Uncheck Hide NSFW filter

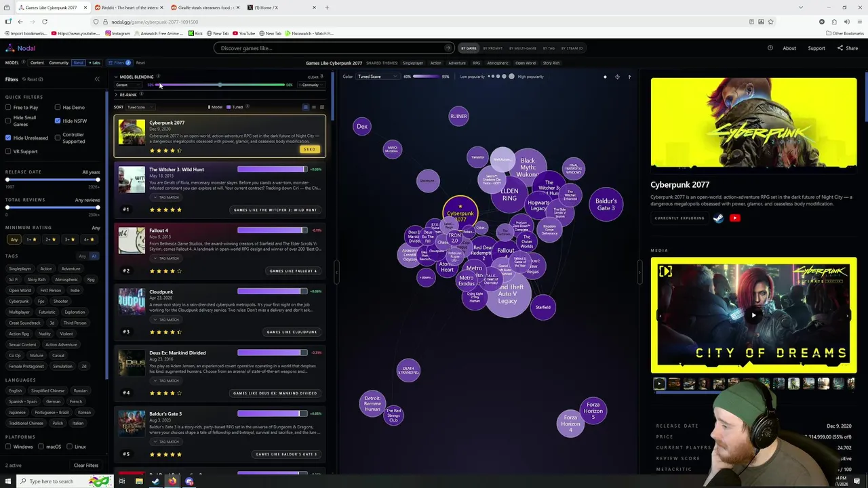[x=58, y=121]
